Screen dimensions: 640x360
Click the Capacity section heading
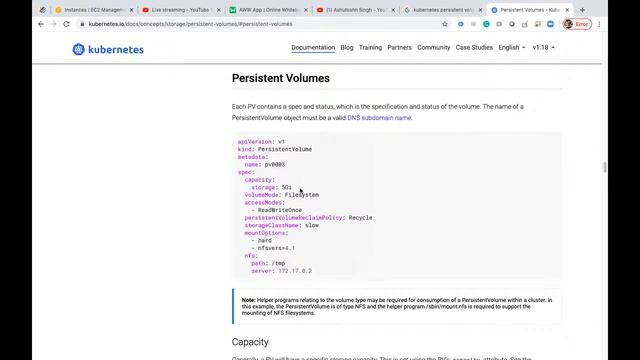coord(250,342)
